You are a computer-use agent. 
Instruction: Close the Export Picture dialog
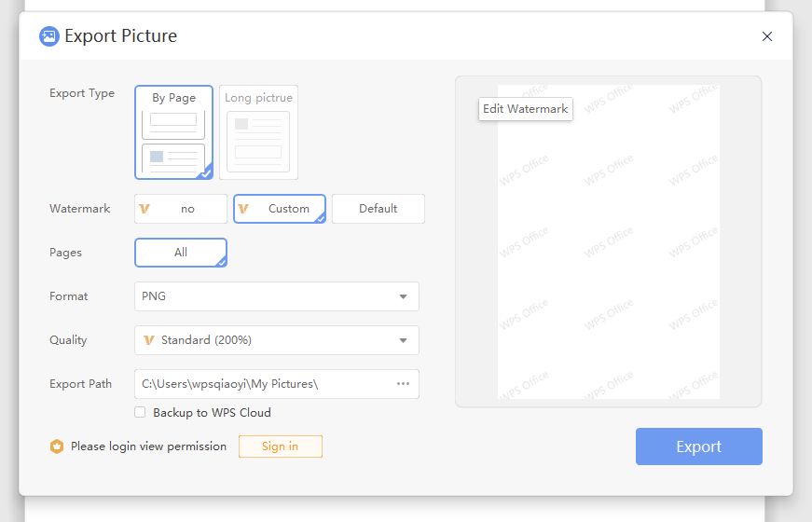[x=767, y=36]
